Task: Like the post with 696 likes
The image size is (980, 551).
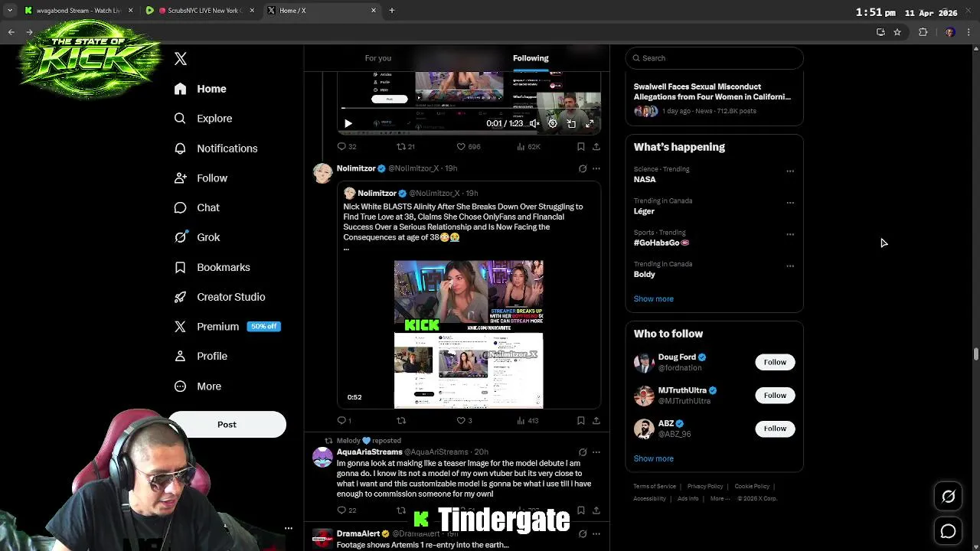Action: coord(469,146)
